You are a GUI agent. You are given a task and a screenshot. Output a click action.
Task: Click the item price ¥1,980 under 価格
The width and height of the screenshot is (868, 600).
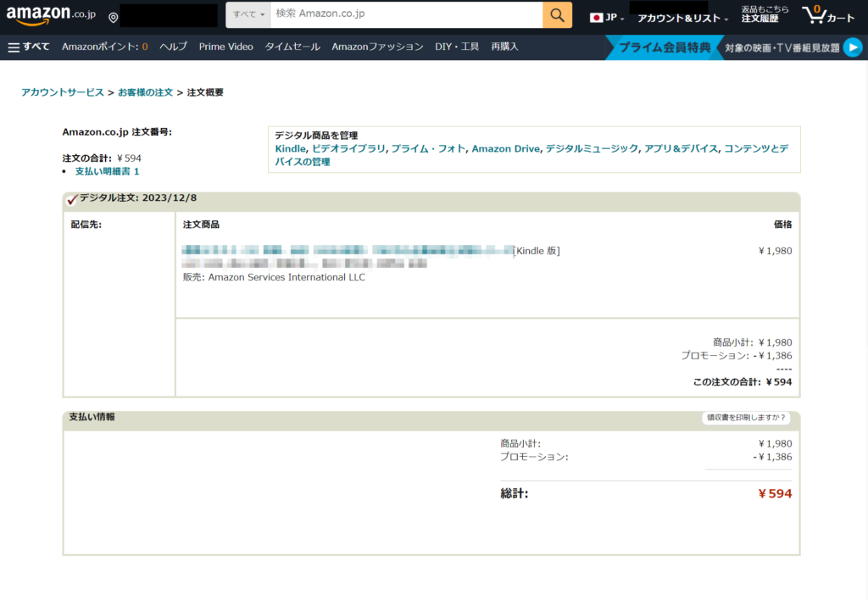(775, 252)
